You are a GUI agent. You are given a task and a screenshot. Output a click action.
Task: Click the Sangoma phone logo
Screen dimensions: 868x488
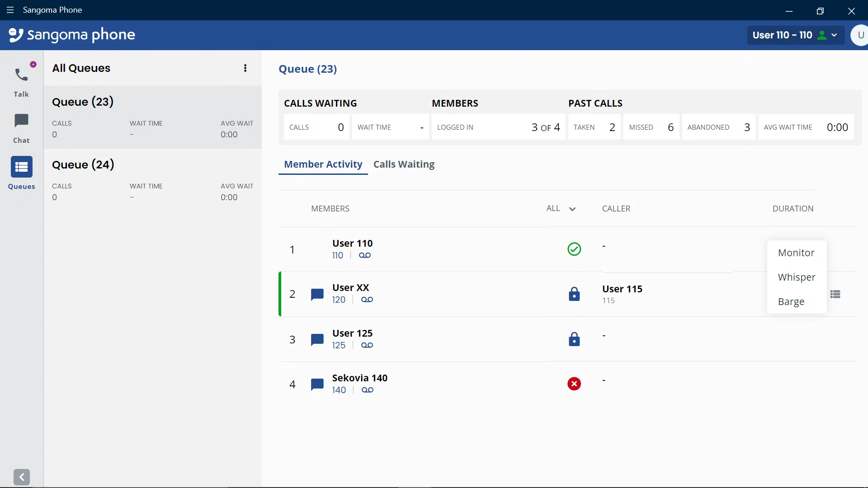click(72, 35)
